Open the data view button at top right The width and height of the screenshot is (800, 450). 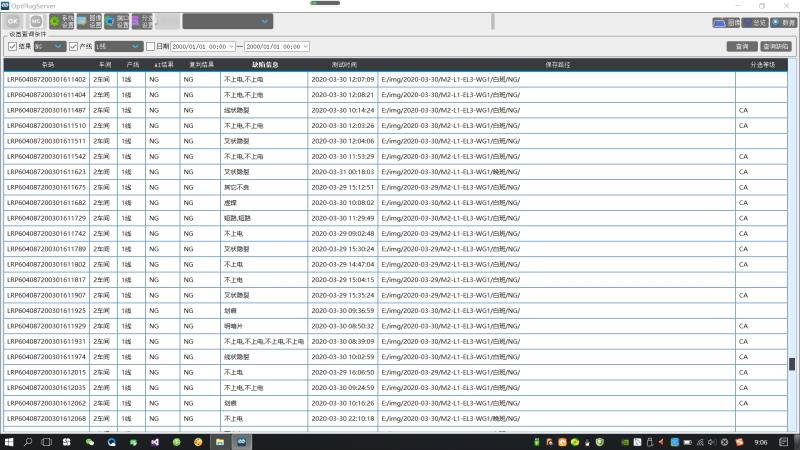point(783,23)
